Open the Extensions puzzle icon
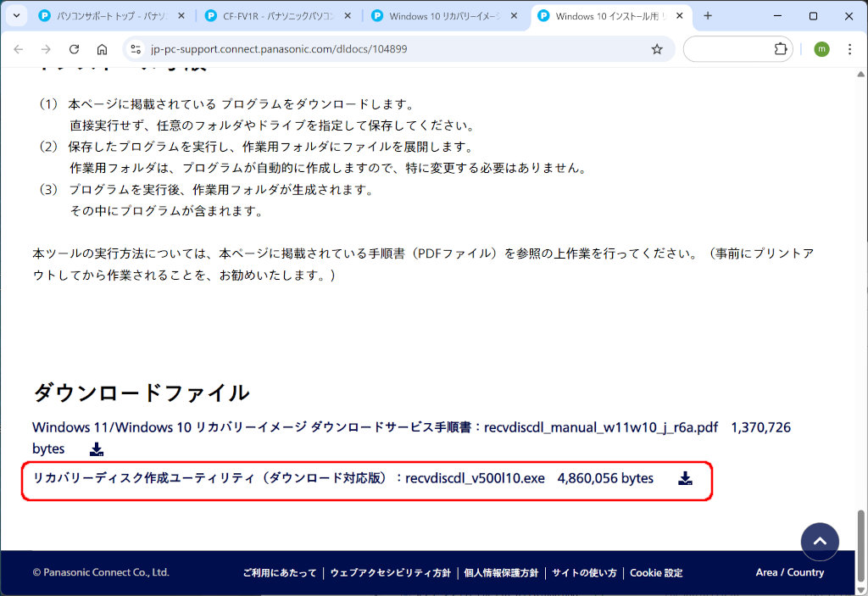 tap(781, 48)
